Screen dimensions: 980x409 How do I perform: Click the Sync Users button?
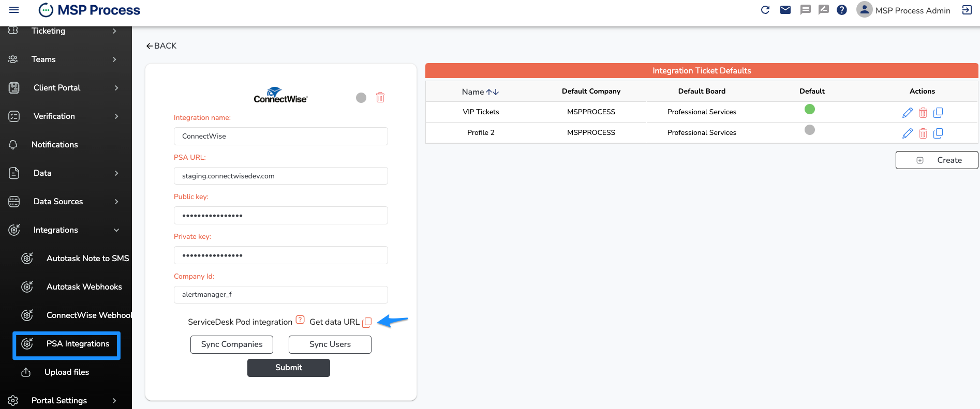point(330,344)
